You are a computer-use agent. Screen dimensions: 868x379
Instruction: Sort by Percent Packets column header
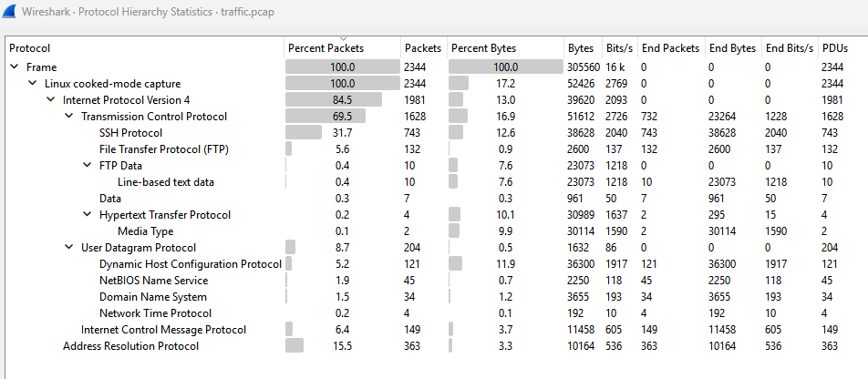pos(325,48)
